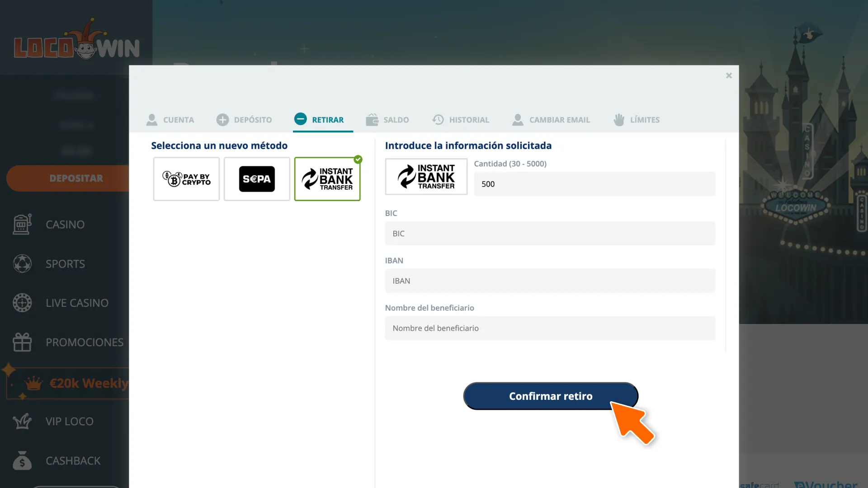868x488 pixels.
Task: Switch to the Cuenta tab
Action: click(x=170, y=119)
